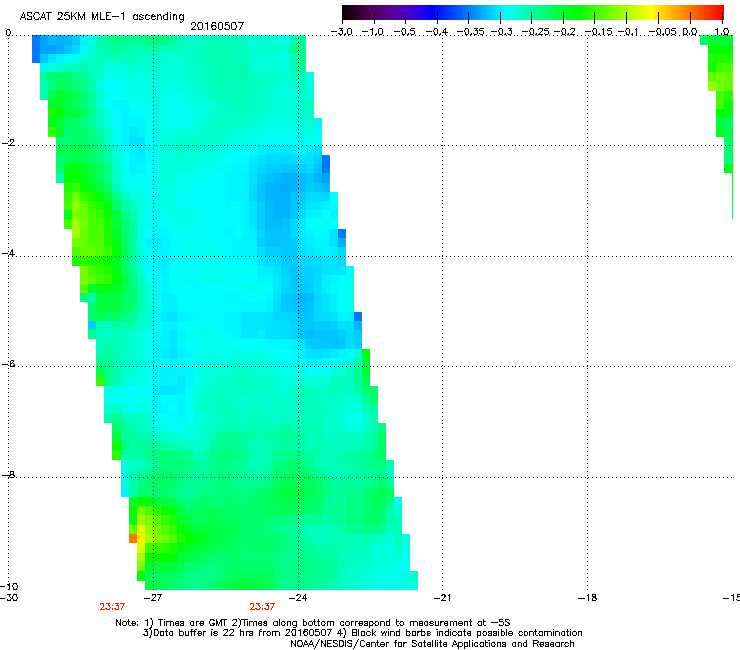This screenshot has height=650, width=740.
Task: Select the -24 longitude axis label
Action: tap(298, 598)
